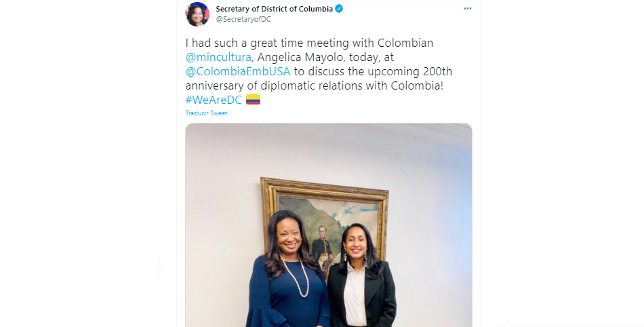This screenshot has width=644, height=327.
Task: Open the attached tweet photo
Action: pos(329,225)
